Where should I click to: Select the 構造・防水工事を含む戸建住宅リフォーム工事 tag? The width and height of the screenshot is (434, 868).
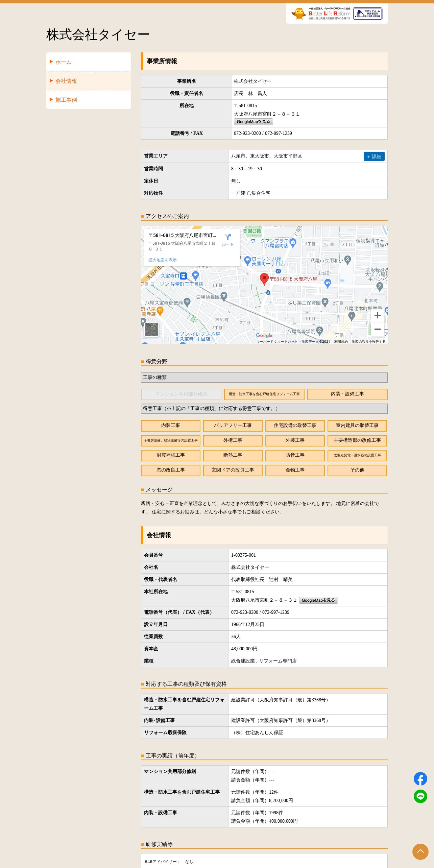click(x=264, y=394)
